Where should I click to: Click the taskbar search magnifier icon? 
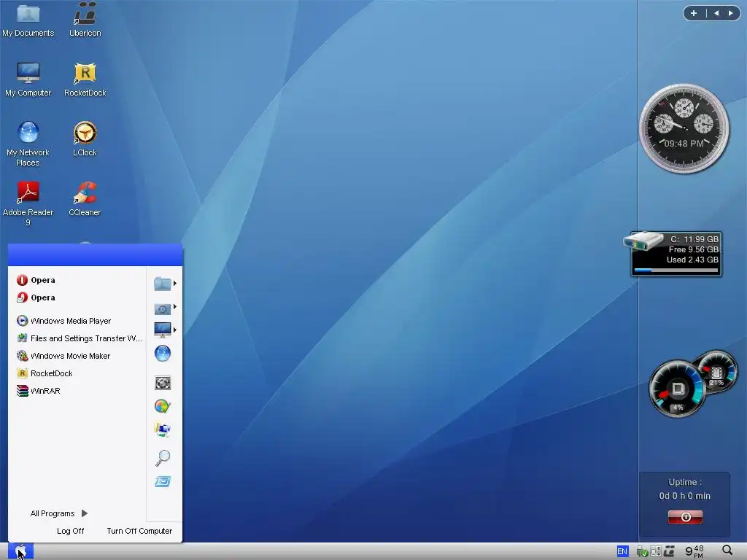click(x=727, y=551)
